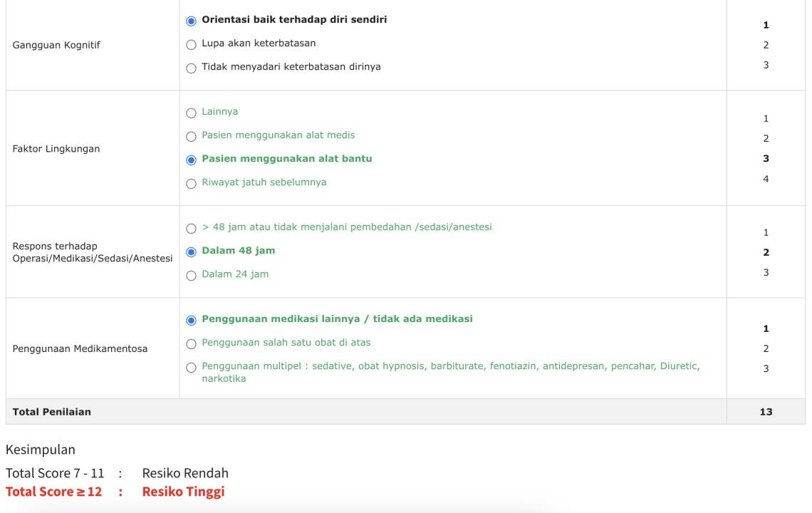Choose 'Penggunaan salah satu obat di atas'
Viewport: 812px width, 513px height.
tap(191, 343)
